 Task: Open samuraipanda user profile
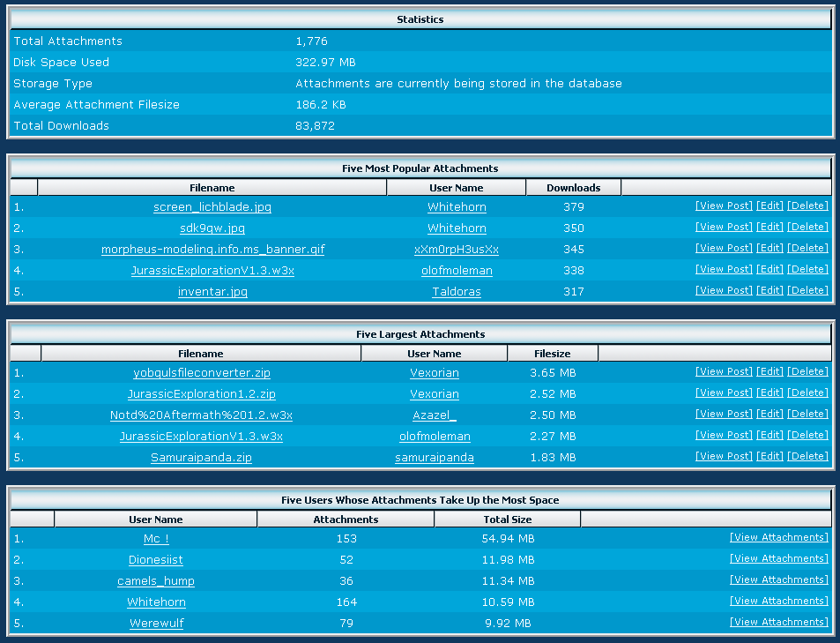[435, 458]
